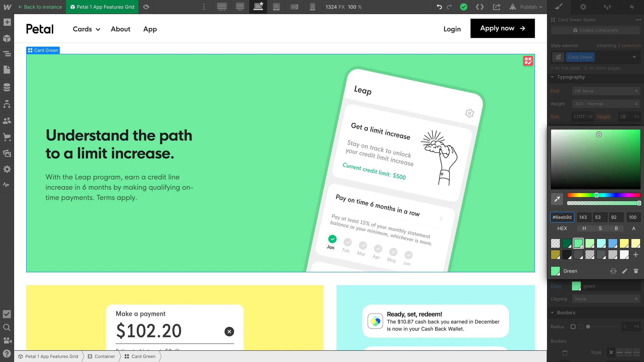The height and width of the screenshot is (362, 644).
Task: Click the eyedropper color picker tool
Action: [x=557, y=199]
